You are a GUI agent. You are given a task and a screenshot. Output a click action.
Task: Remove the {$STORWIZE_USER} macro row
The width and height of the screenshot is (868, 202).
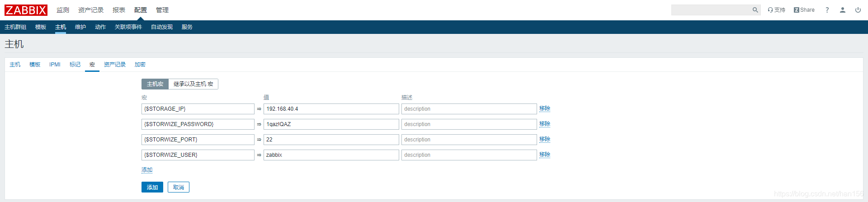(x=545, y=155)
